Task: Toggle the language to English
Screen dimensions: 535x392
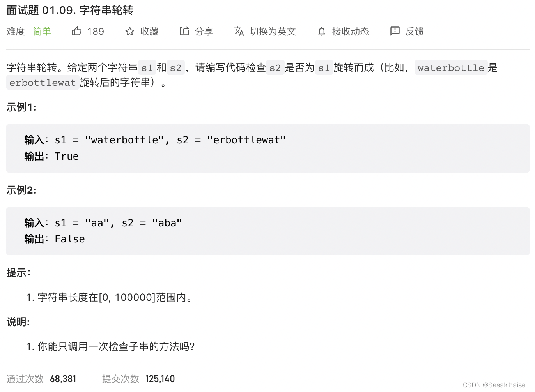Action: pos(273,32)
